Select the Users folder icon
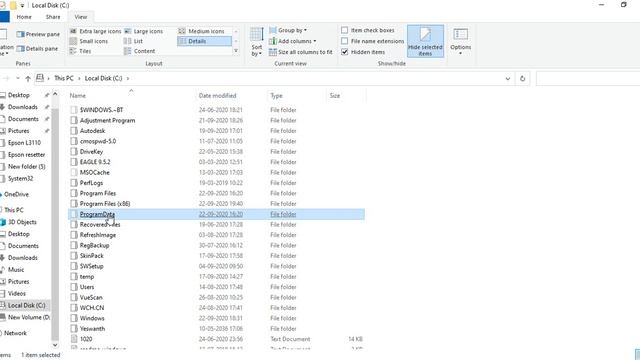The image size is (640, 360). coord(73,287)
